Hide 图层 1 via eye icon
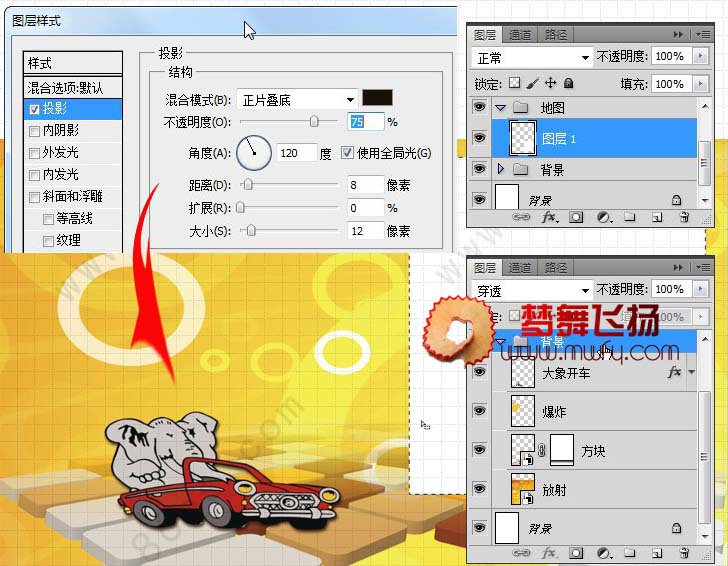 tap(479, 137)
